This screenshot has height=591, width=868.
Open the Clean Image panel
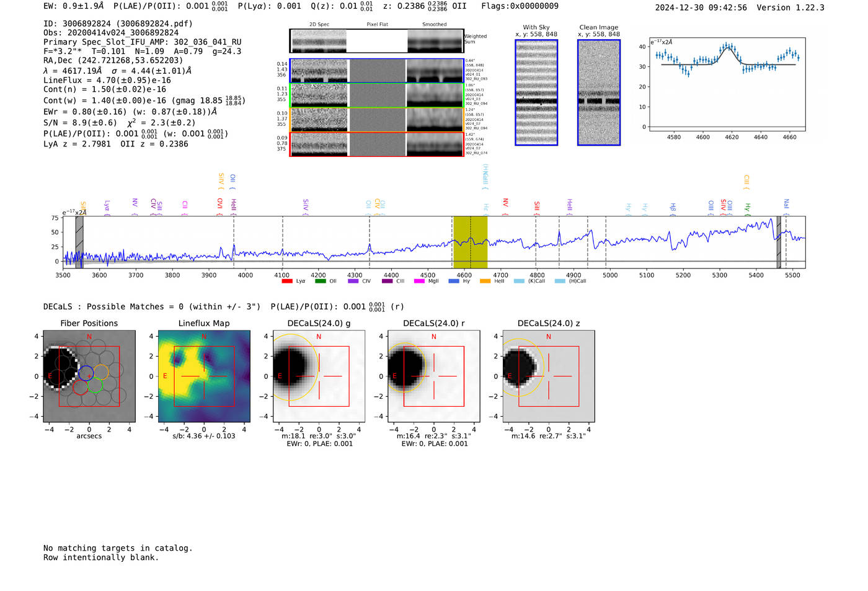pos(599,92)
